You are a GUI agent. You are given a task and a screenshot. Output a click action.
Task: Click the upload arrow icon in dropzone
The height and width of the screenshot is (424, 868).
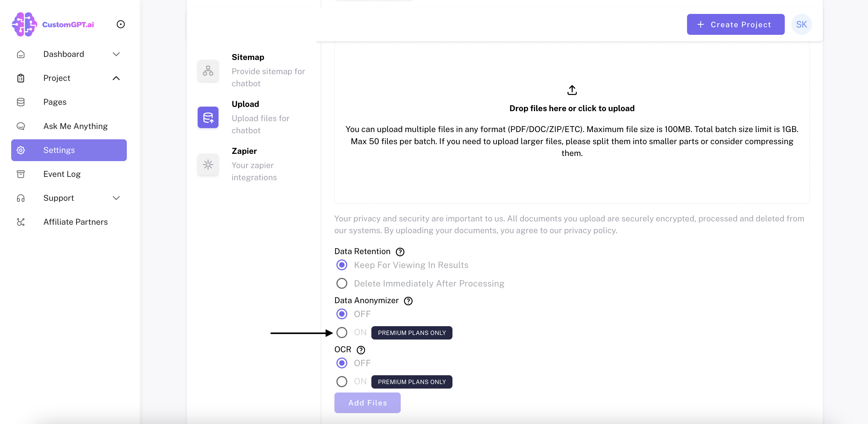(x=572, y=90)
